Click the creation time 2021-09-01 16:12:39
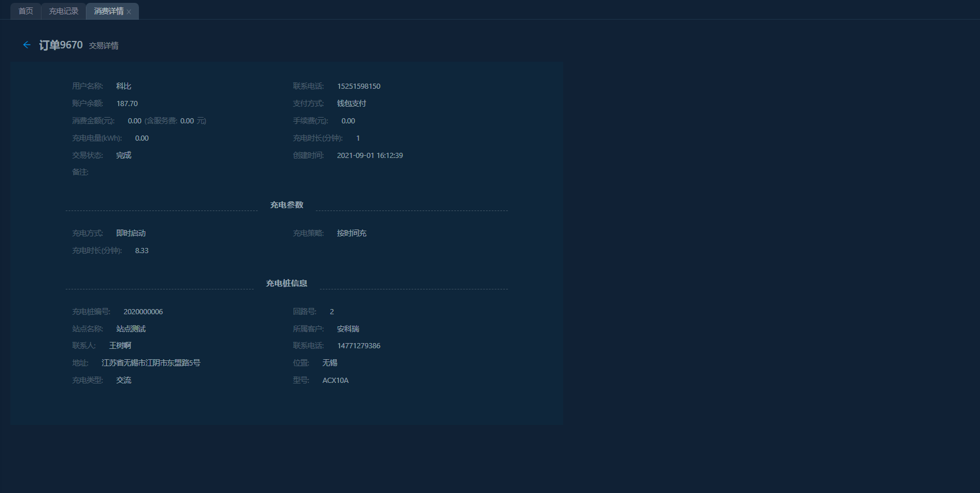This screenshot has height=493, width=980. tap(370, 156)
